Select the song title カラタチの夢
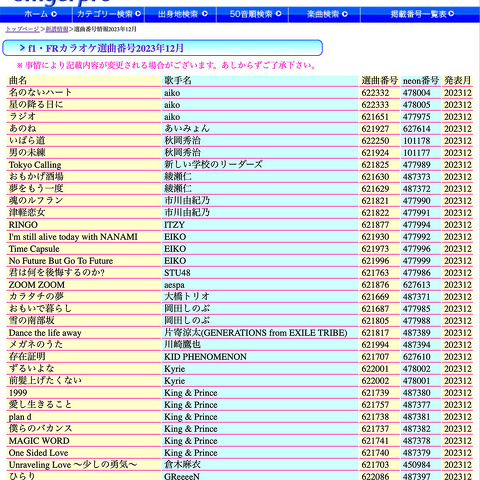480x480 pixels. point(36,296)
